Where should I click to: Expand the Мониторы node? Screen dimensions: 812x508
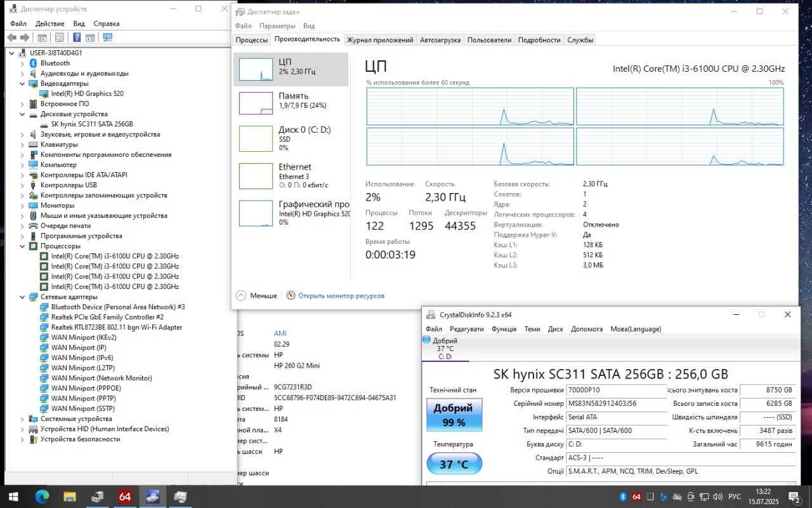coord(23,205)
